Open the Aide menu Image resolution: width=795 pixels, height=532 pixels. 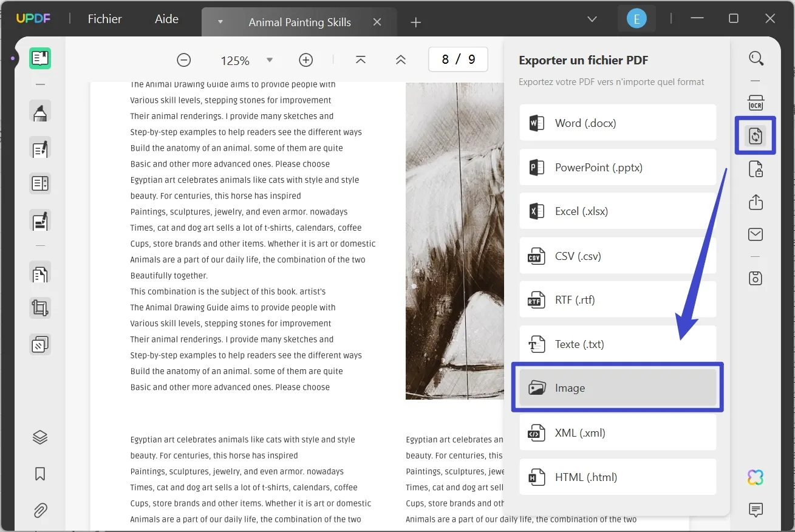(x=166, y=19)
